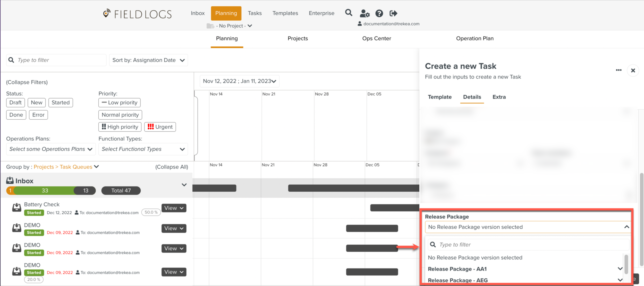Open the Extra tab in task panel
Image resolution: width=644 pixels, height=286 pixels.
click(499, 97)
